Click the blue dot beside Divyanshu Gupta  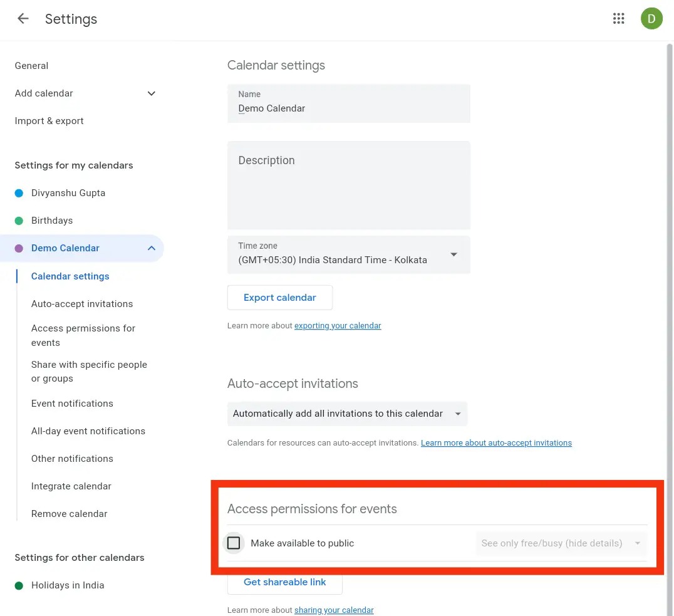click(x=18, y=193)
